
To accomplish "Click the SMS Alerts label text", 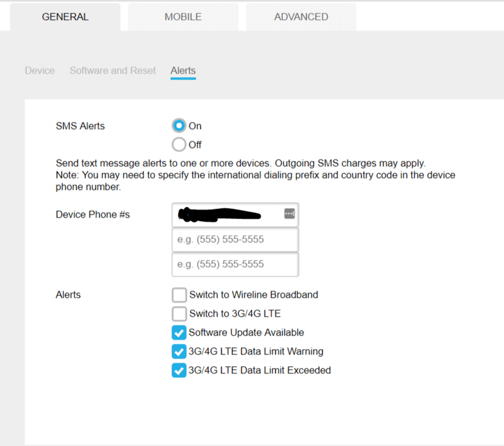I will point(80,126).
